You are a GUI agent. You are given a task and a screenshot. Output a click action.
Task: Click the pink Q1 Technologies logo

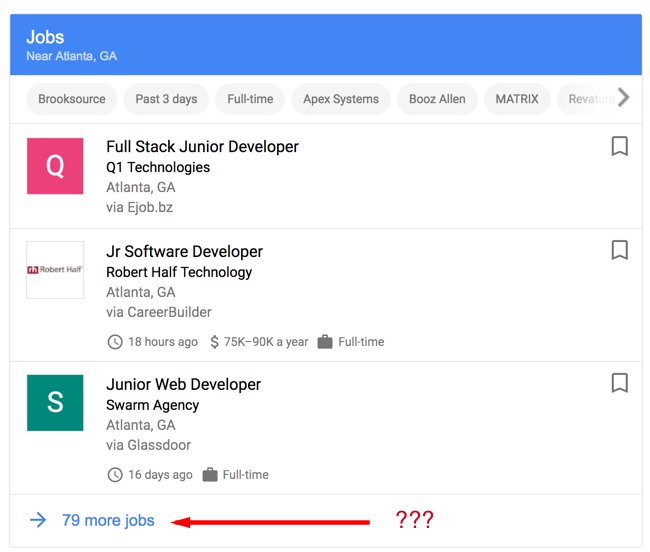[55, 166]
